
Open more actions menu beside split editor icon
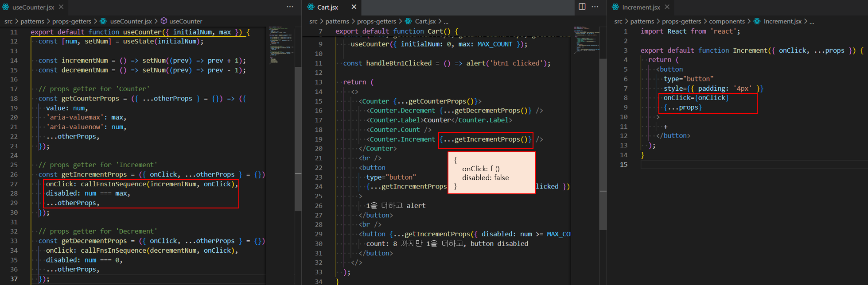[595, 7]
